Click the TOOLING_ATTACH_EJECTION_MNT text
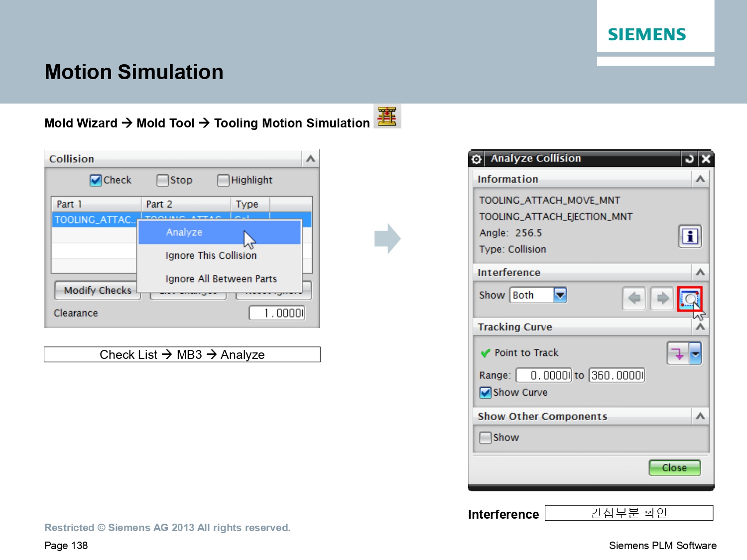Viewport: 747px width, 560px height. click(556, 217)
